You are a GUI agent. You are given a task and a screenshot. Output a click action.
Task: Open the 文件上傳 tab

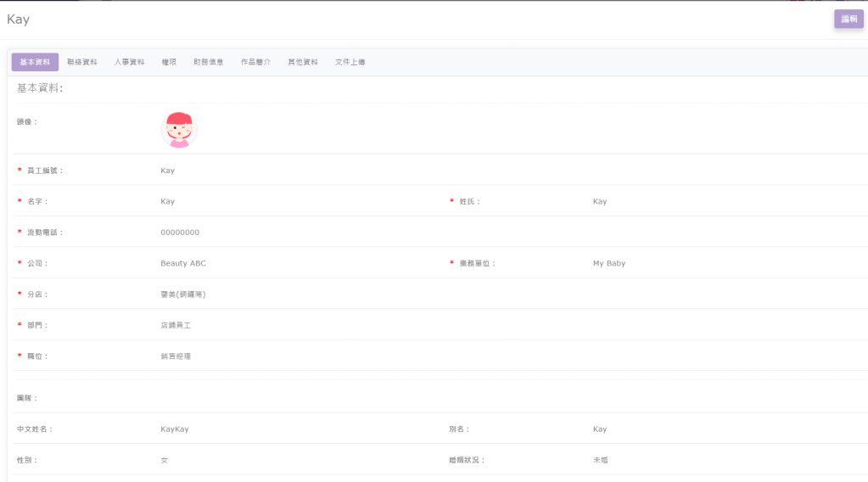coord(350,62)
